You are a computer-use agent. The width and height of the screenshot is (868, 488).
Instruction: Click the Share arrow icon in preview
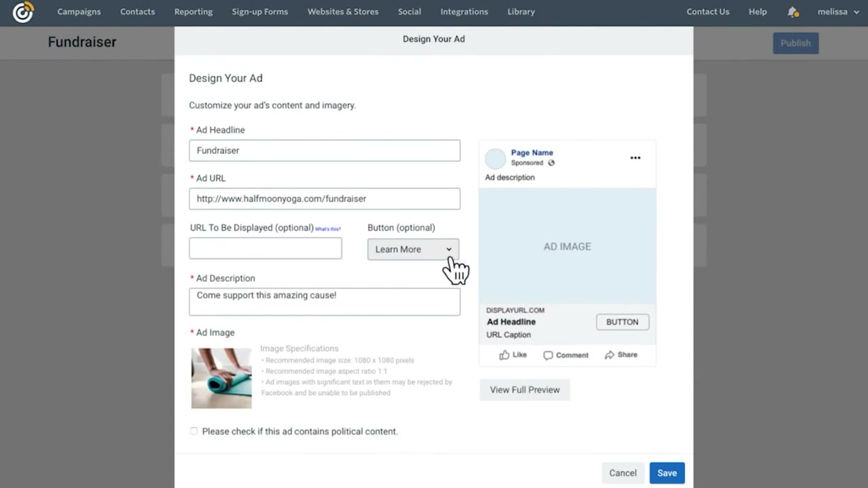click(x=609, y=354)
